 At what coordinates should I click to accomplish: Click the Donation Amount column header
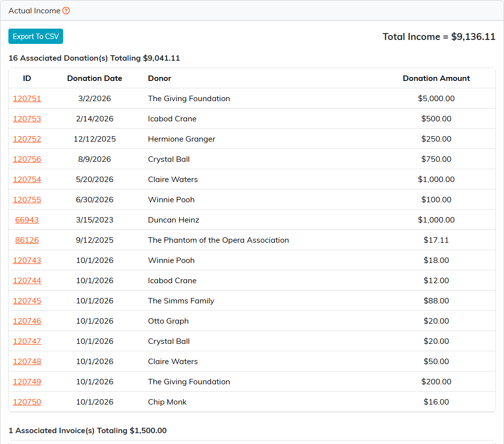pos(436,78)
